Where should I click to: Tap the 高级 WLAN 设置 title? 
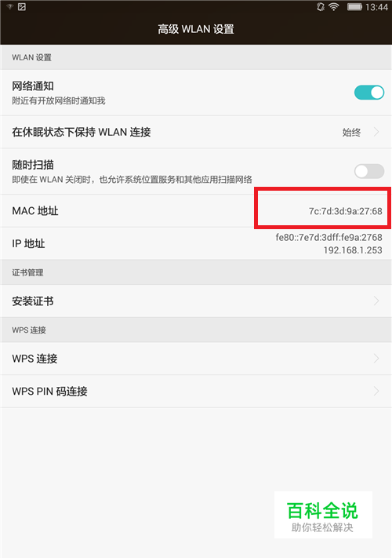coord(196,29)
